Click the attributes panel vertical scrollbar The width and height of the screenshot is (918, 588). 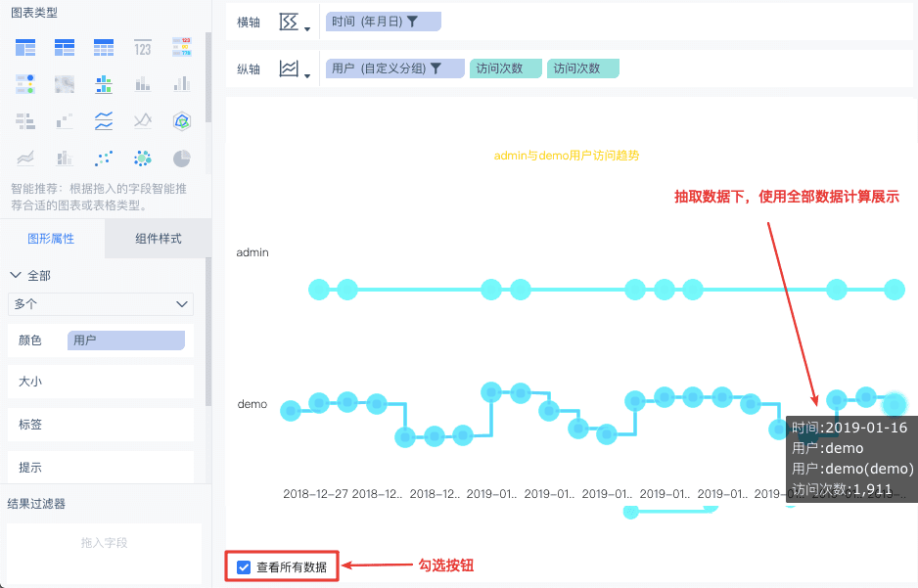[208, 333]
